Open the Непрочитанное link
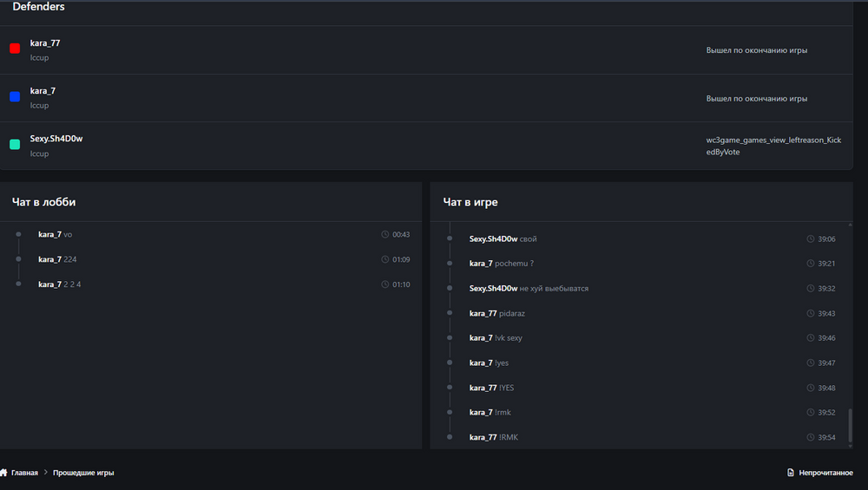The image size is (868, 490). coord(825,473)
